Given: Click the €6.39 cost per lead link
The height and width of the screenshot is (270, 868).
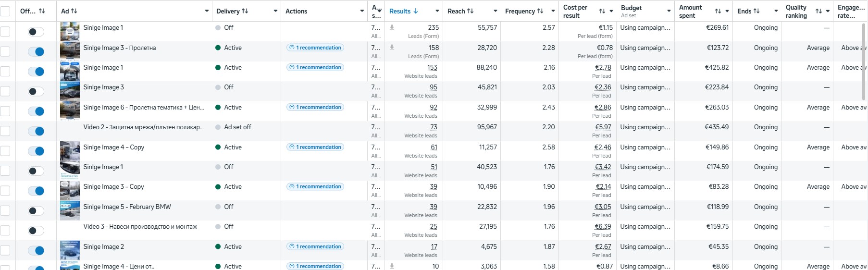Looking at the screenshot, I should click(603, 227).
